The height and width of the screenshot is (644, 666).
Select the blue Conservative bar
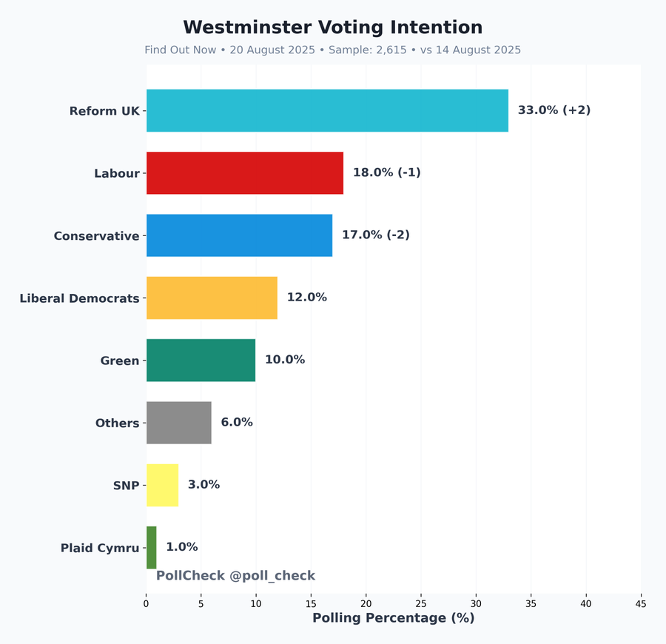pos(239,235)
